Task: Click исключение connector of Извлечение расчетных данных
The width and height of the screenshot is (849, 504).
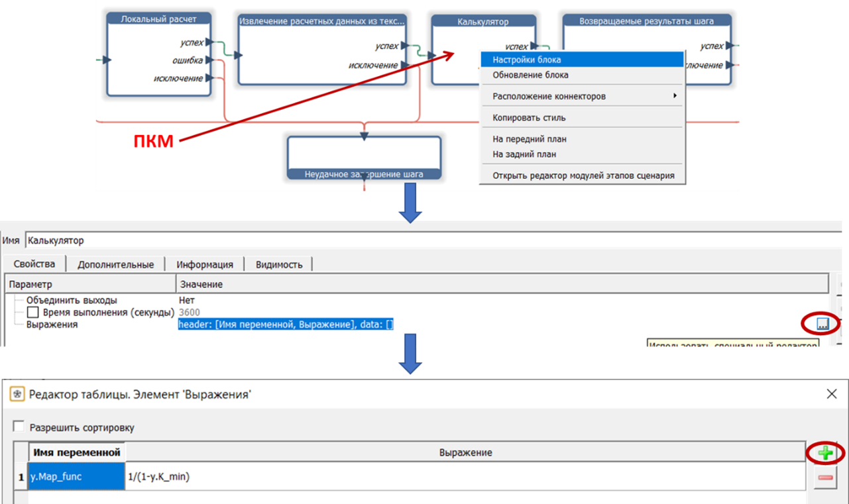Action: pyautogui.click(x=404, y=65)
